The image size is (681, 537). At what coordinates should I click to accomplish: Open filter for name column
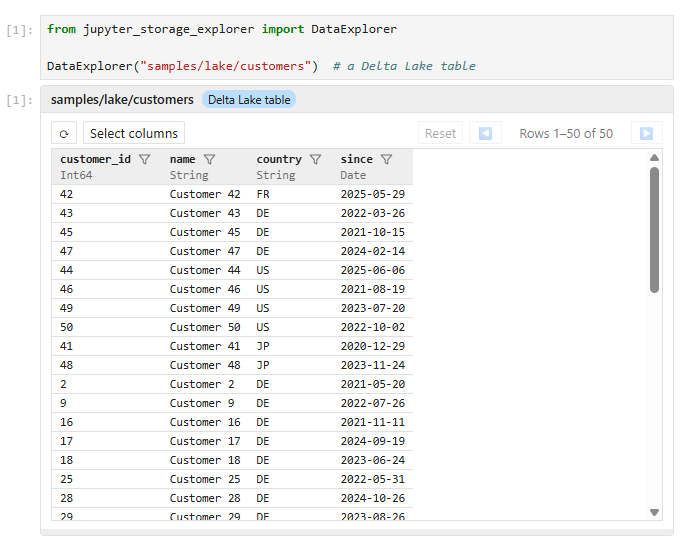pyautogui.click(x=209, y=159)
